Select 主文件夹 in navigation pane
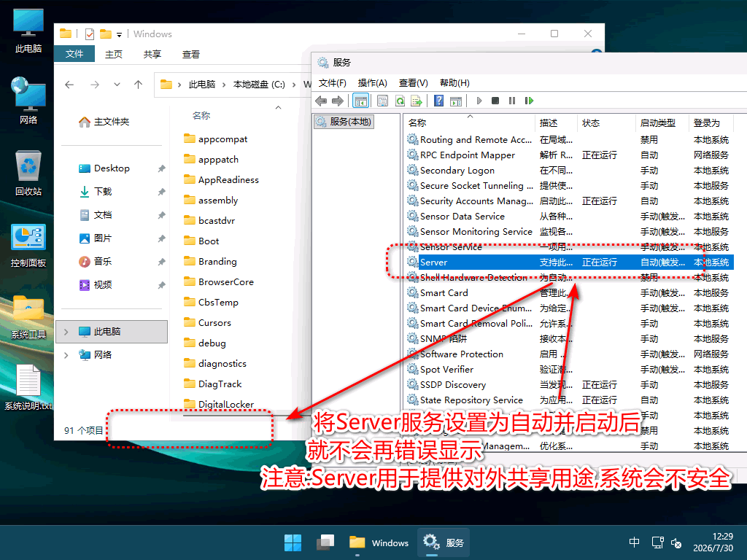The image size is (747, 560). 104,122
